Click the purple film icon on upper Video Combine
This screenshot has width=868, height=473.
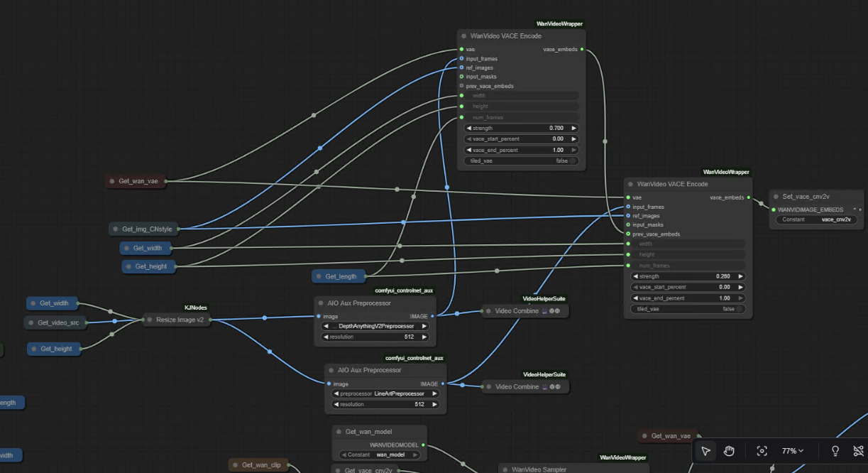point(544,311)
